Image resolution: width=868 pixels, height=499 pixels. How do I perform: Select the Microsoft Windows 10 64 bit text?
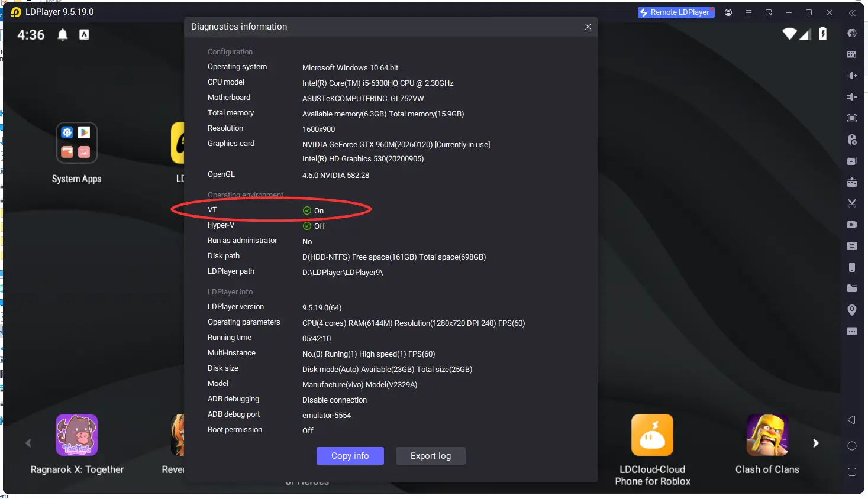coord(350,68)
